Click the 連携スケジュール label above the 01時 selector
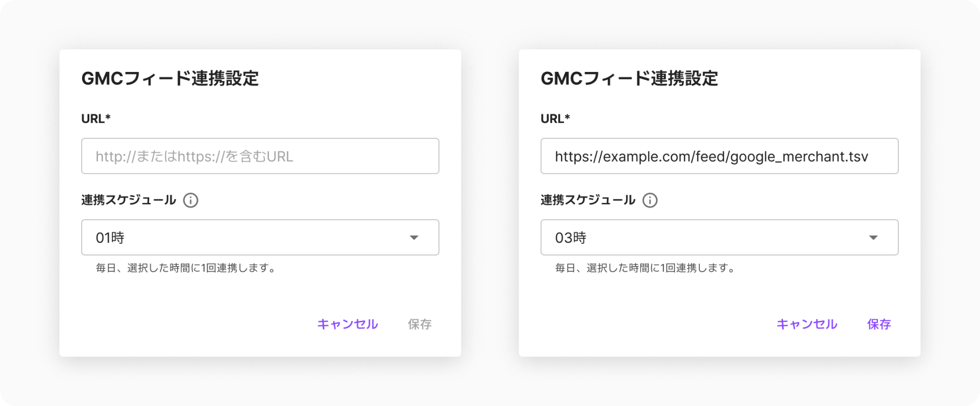The width and height of the screenshot is (980, 406). click(129, 200)
